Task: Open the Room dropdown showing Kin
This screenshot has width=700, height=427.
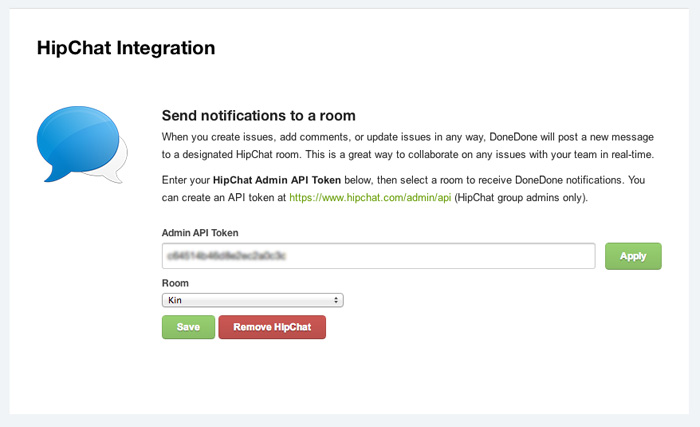Action: [253, 300]
